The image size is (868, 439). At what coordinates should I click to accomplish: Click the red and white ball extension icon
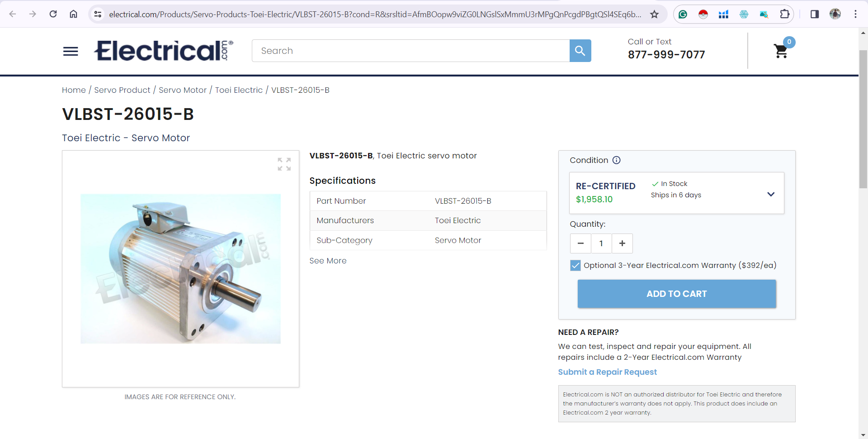click(703, 14)
